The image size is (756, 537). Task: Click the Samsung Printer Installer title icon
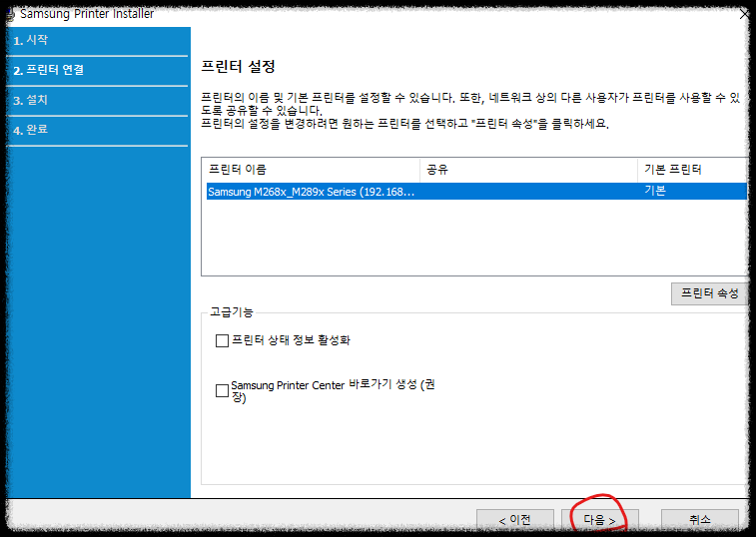(x=11, y=14)
